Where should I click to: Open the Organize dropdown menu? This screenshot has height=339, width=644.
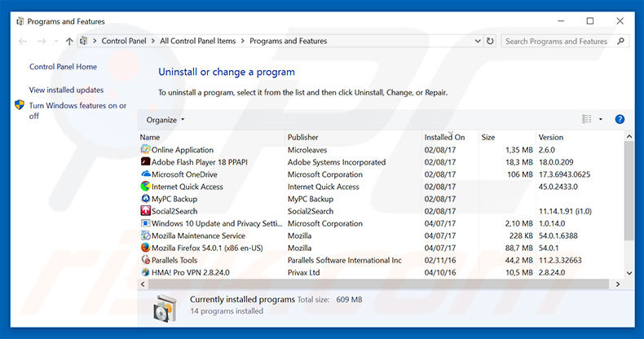coord(165,120)
